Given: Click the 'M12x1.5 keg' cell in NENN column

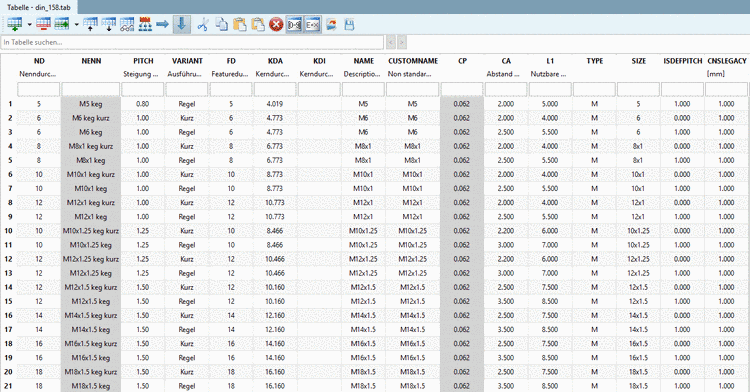Looking at the screenshot, I should point(91,301).
